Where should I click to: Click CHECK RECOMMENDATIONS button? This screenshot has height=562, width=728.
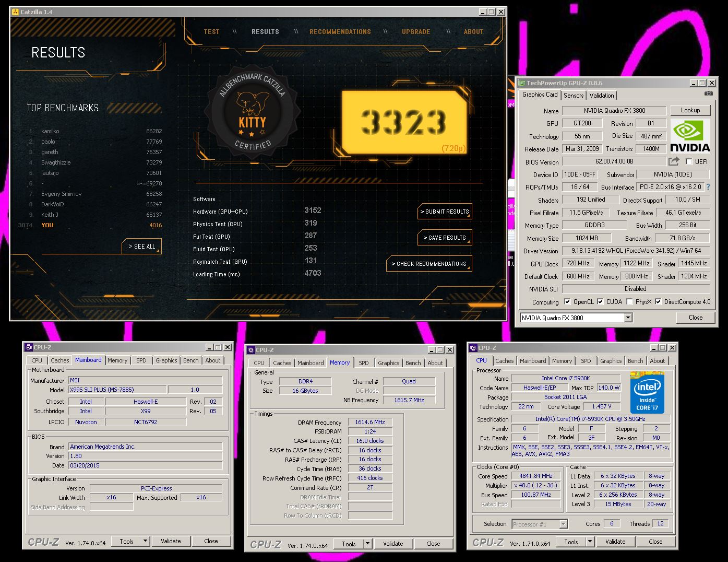[429, 264]
